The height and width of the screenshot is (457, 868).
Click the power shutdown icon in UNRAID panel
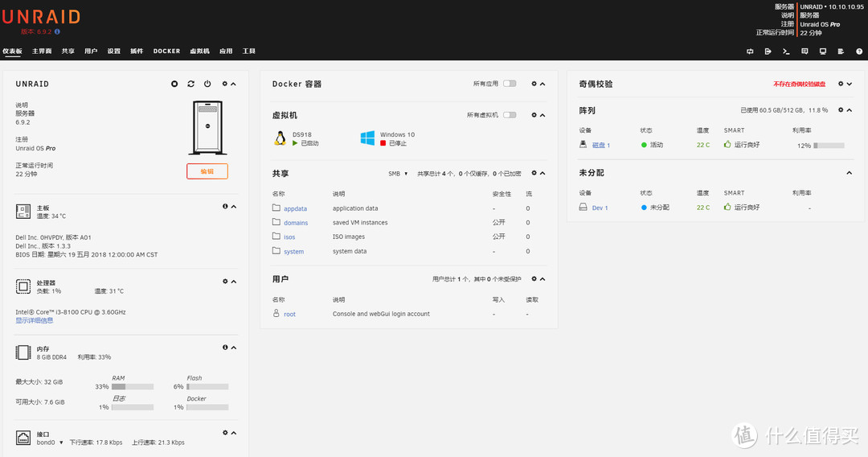click(207, 84)
